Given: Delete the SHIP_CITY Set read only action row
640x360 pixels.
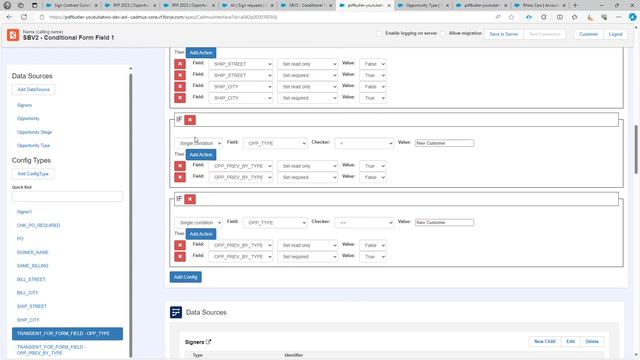Looking at the screenshot, I should 180,87.
